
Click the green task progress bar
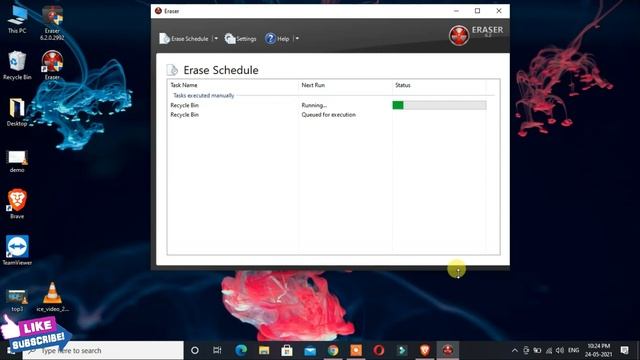[x=439, y=105]
